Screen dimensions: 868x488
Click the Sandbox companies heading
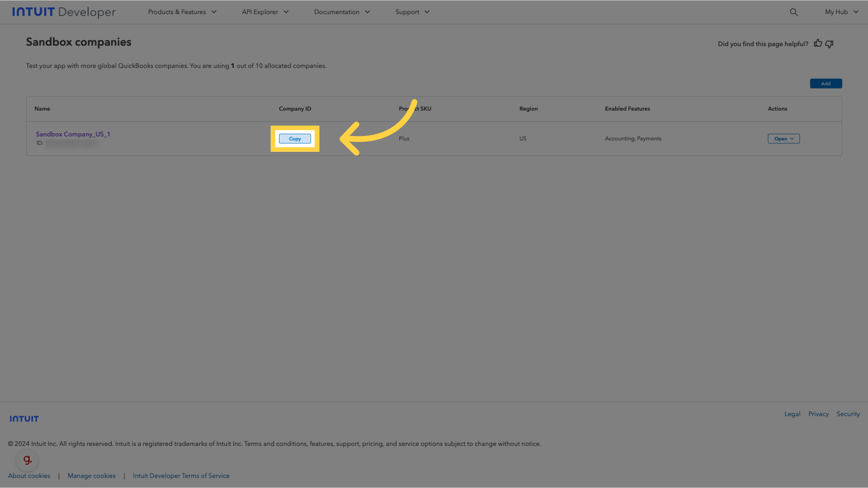[x=79, y=42]
